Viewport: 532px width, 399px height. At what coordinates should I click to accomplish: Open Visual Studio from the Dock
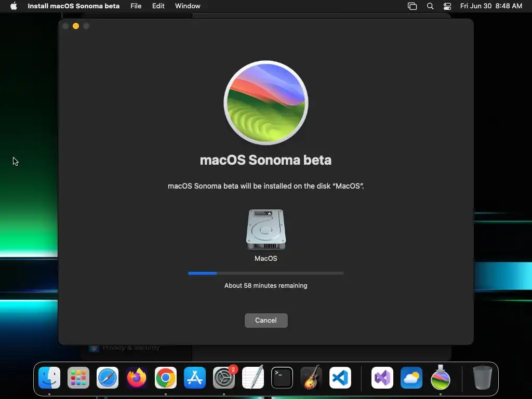382,378
